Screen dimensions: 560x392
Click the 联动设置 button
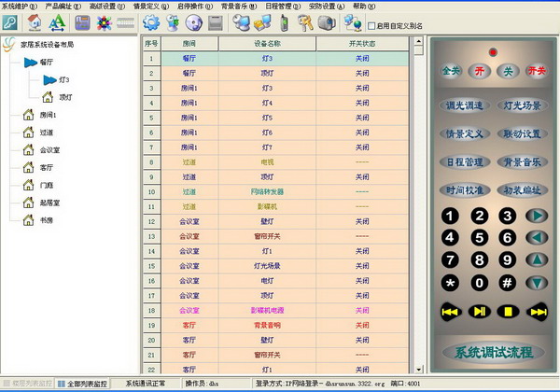click(x=522, y=133)
